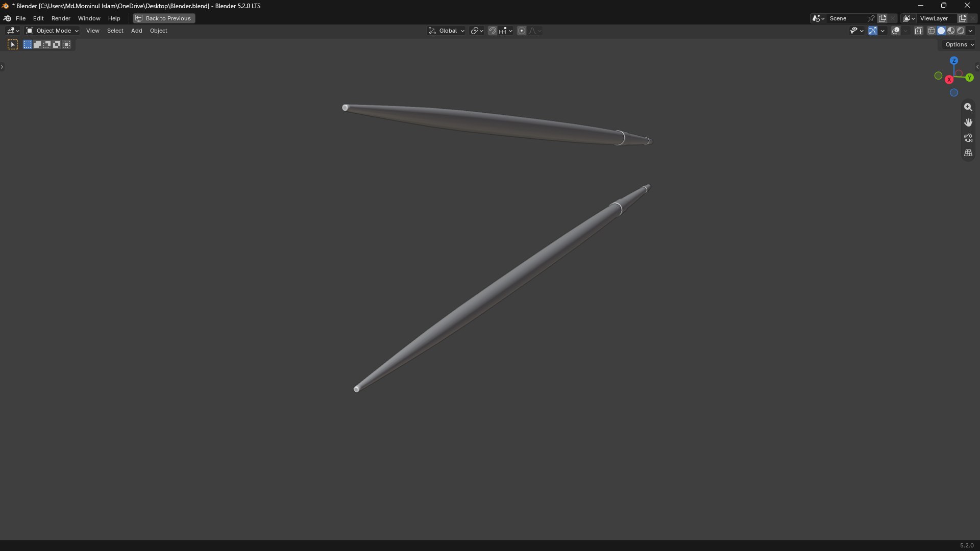Toggle proportional editing
This screenshot has height=551, width=980.
(x=522, y=31)
